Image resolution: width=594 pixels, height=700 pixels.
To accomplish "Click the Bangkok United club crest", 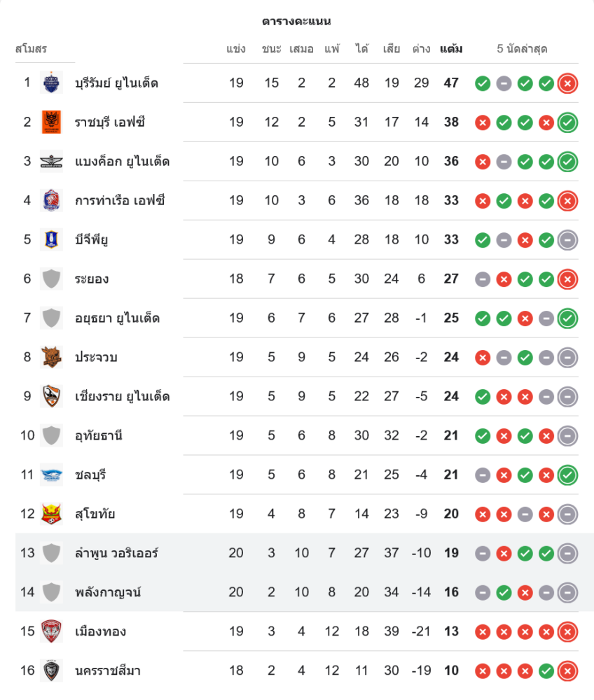I will coord(51,162).
